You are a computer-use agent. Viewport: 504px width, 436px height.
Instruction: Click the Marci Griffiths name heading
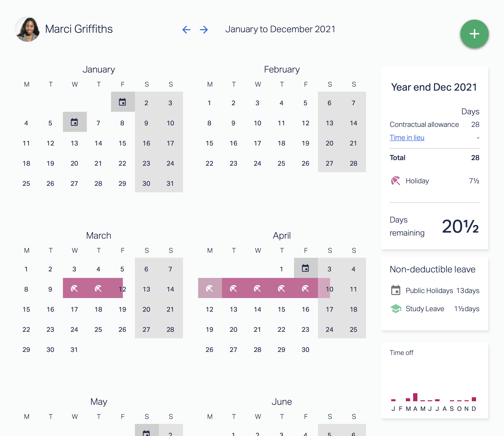pos(79,29)
